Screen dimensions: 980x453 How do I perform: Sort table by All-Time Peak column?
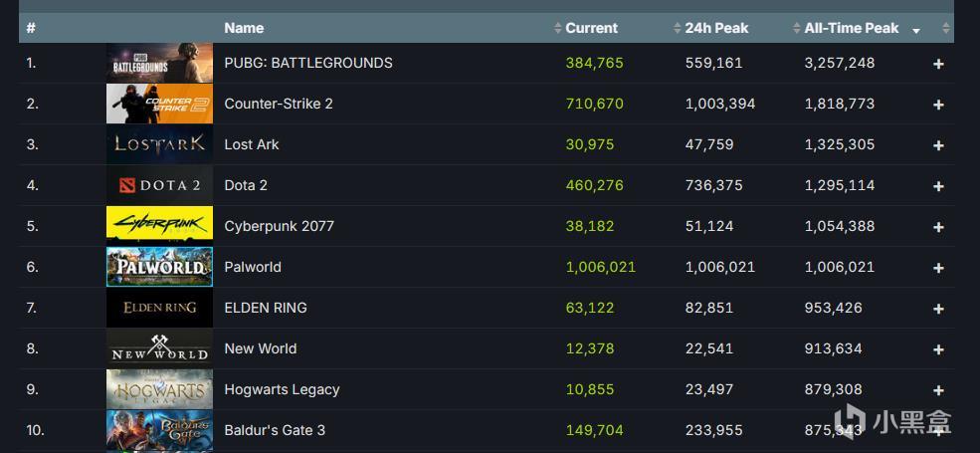click(852, 28)
